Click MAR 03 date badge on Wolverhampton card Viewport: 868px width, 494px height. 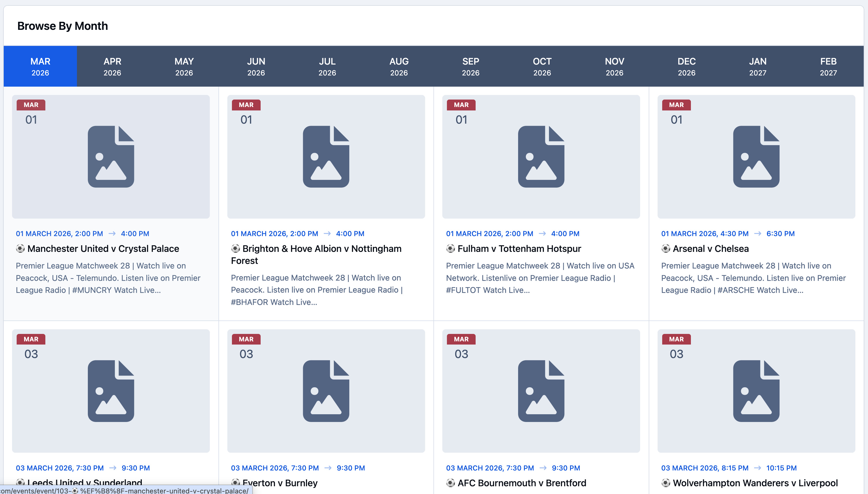676,347
